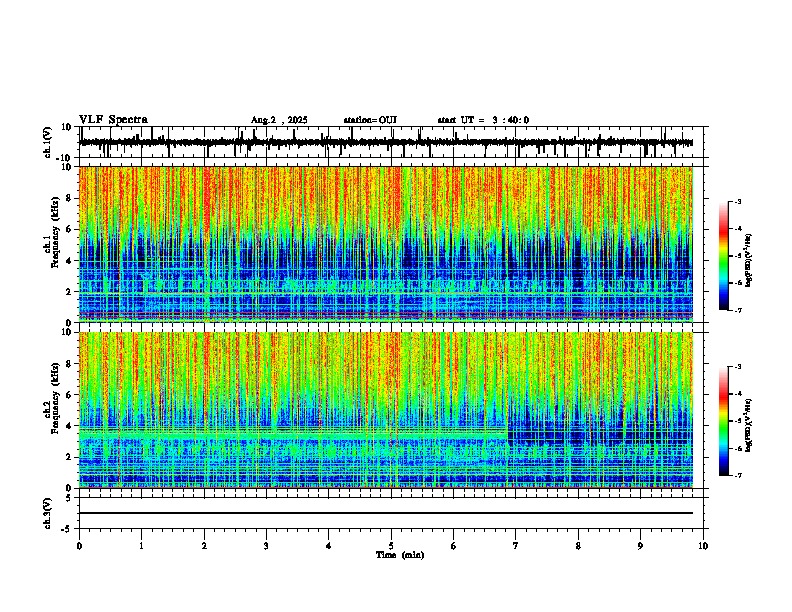The image size is (792, 612).
Task: Click the "Time (min)" axis label
Action: (x=400, y=555)
